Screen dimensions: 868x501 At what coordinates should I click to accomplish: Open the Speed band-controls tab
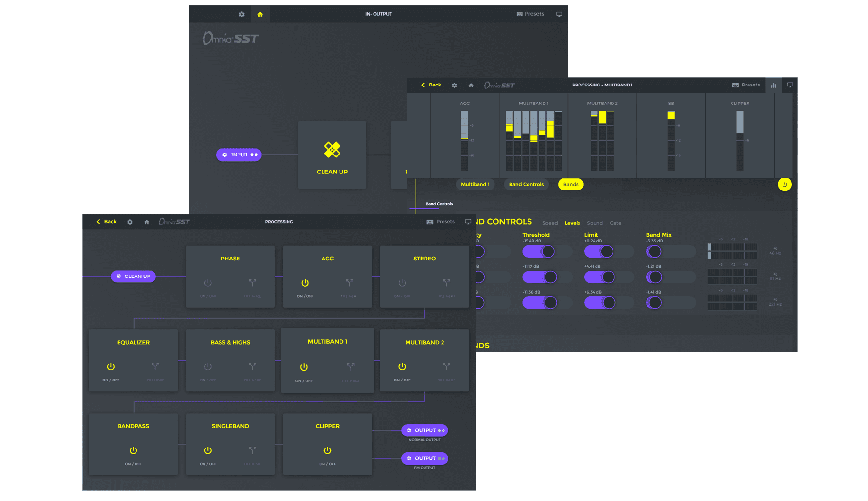[x=550, y=223]
